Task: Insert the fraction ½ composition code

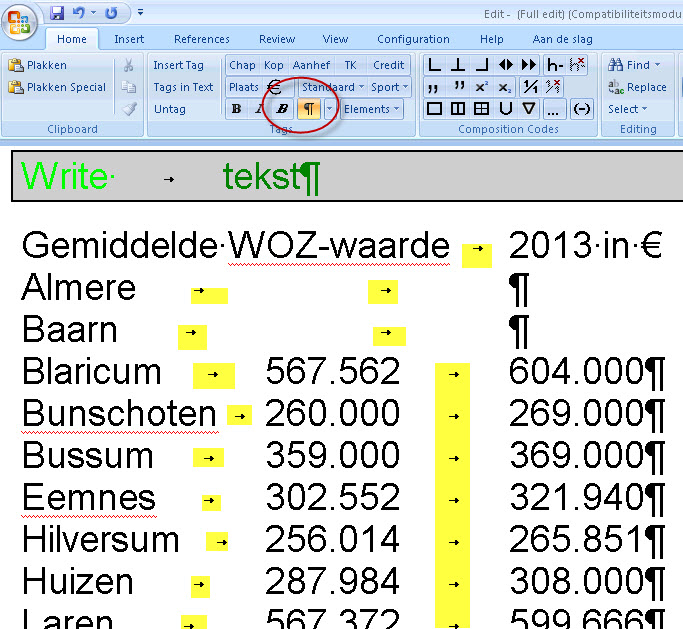Action: (530, 87)
